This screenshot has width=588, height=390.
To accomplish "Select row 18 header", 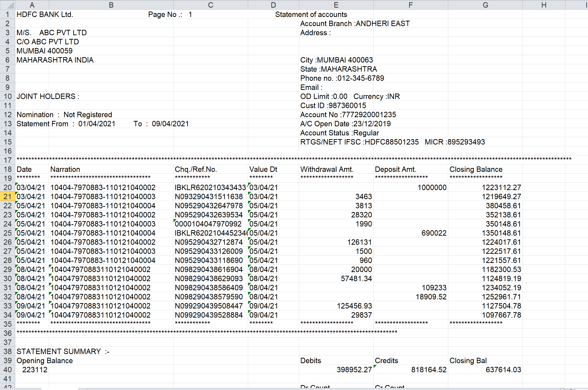I will [7, 169].
